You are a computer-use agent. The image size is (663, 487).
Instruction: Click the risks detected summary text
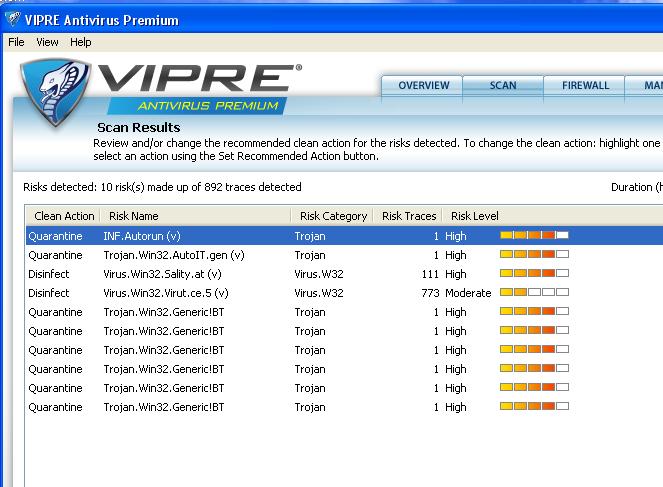[162, 187]
